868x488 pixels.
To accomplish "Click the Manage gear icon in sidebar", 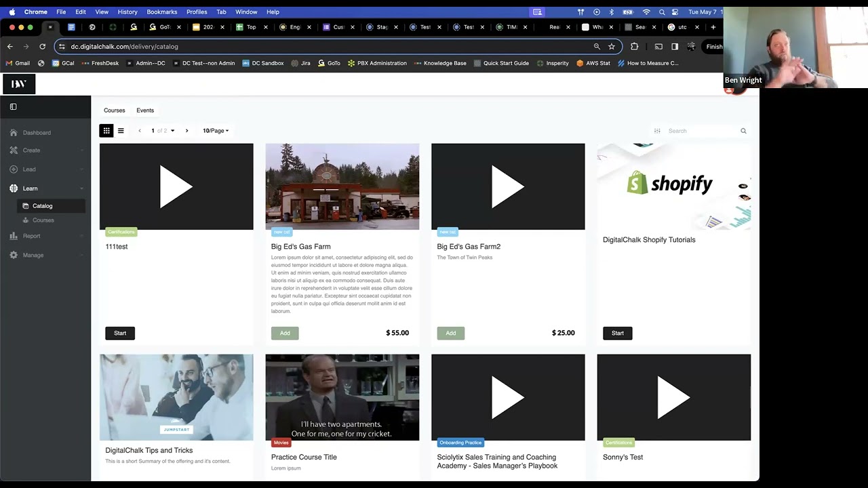I will (x=14, y=255).
